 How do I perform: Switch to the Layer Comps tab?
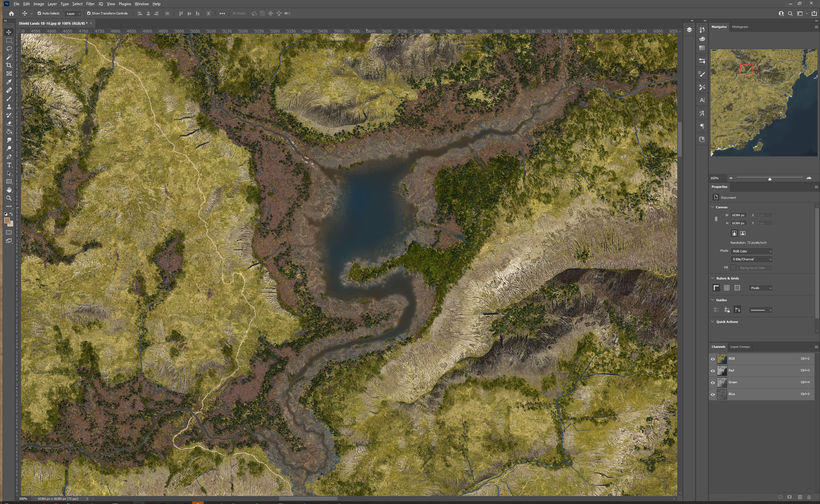(x=740, y=347)
